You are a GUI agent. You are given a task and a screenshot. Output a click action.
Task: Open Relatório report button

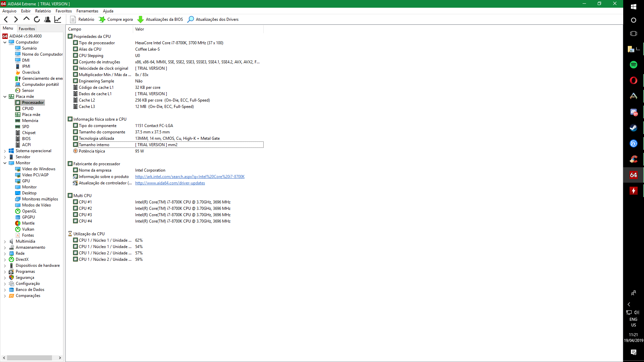[x=82, y=19]
